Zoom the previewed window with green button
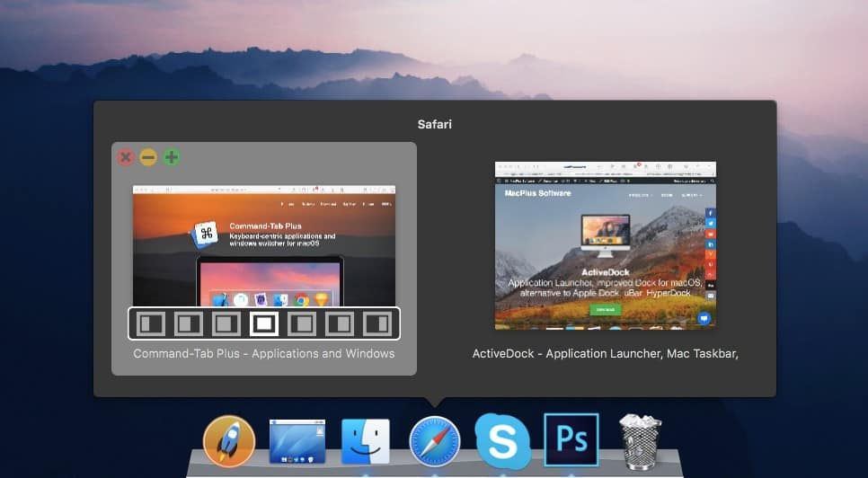 [x=171, y=158]
